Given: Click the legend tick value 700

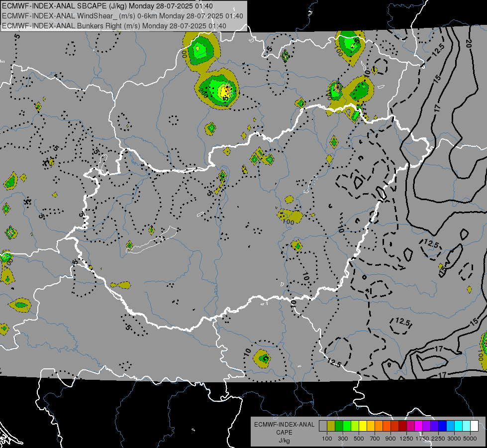Looking at the screenshot, I should (x=375, y=439).
